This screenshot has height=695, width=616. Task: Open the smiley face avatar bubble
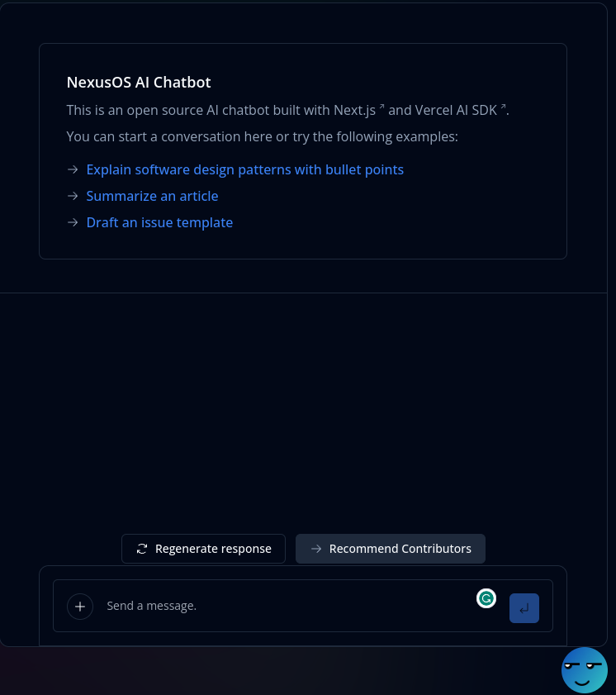(x=584, y=669)
